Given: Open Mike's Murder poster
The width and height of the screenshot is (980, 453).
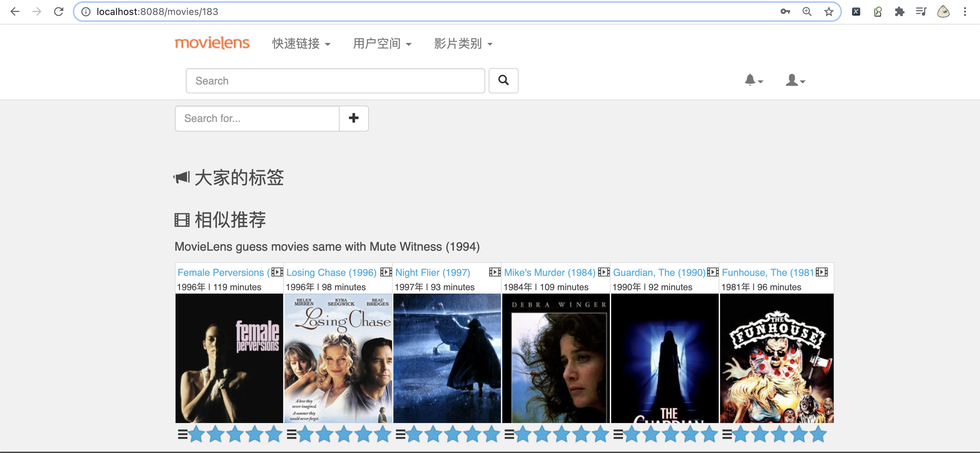Looking at the screenshot, I should tap(555, 358).
